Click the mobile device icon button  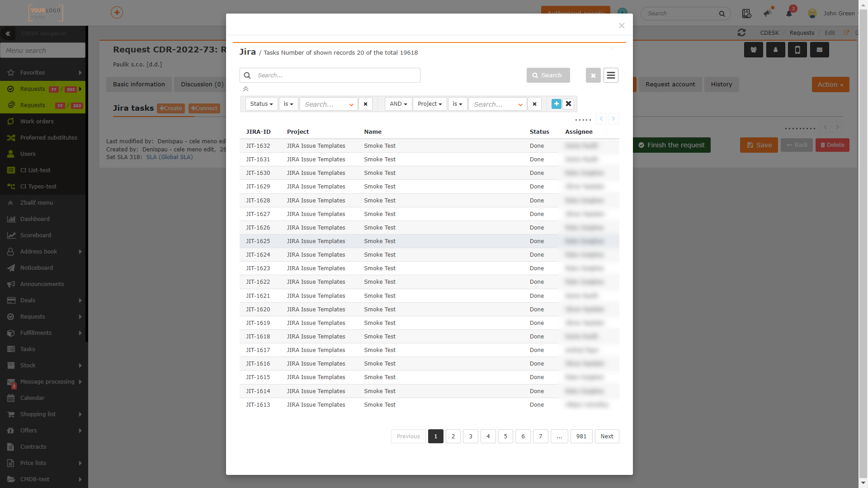797,50
